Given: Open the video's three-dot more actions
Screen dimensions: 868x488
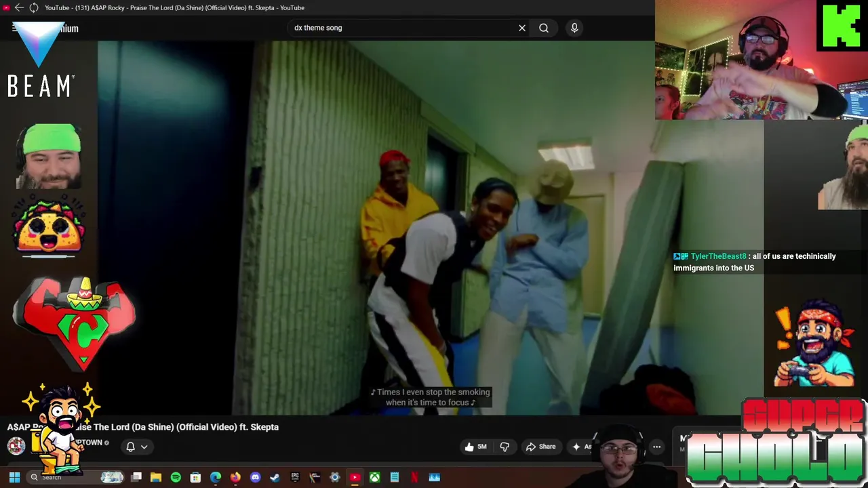Looking at the screenshot, I should (656, 447).
